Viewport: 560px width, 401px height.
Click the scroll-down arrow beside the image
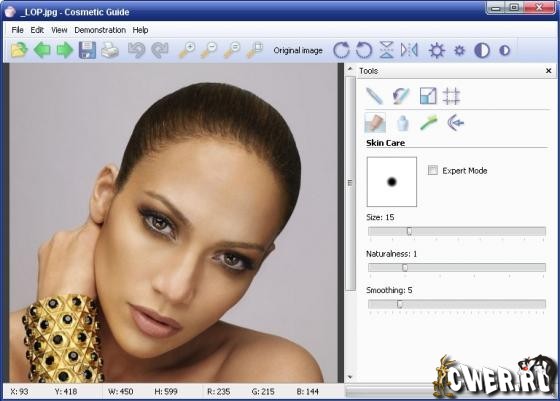point(350,377)
